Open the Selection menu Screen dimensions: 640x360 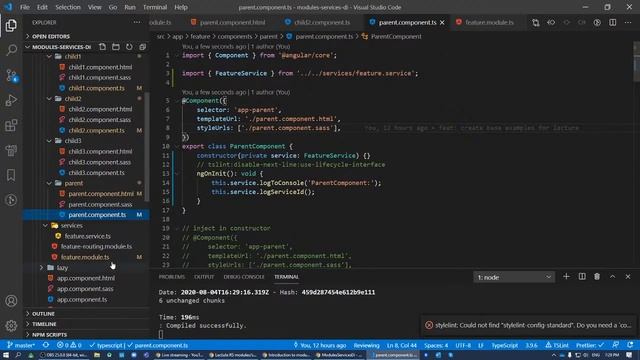[68, 7]
